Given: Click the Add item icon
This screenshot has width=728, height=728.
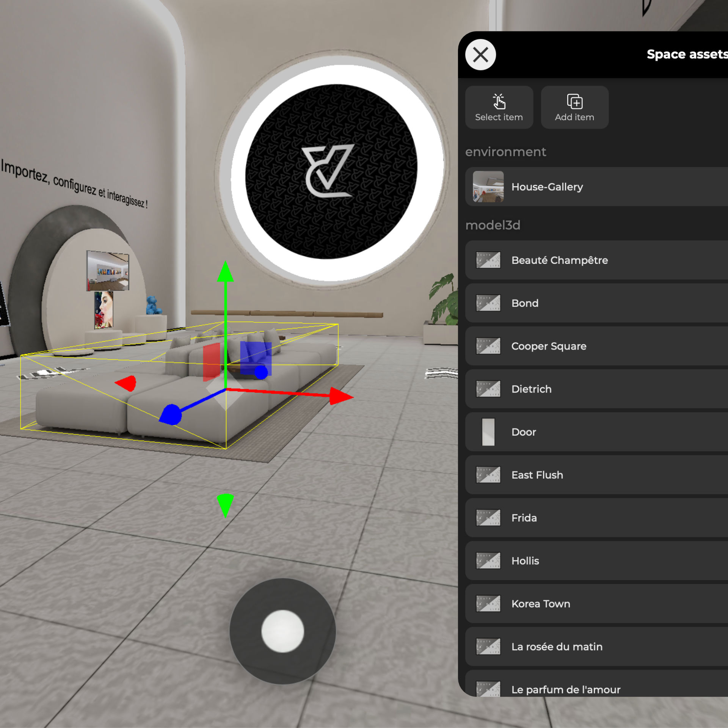Looking at the screenshot, I should 574,101.
